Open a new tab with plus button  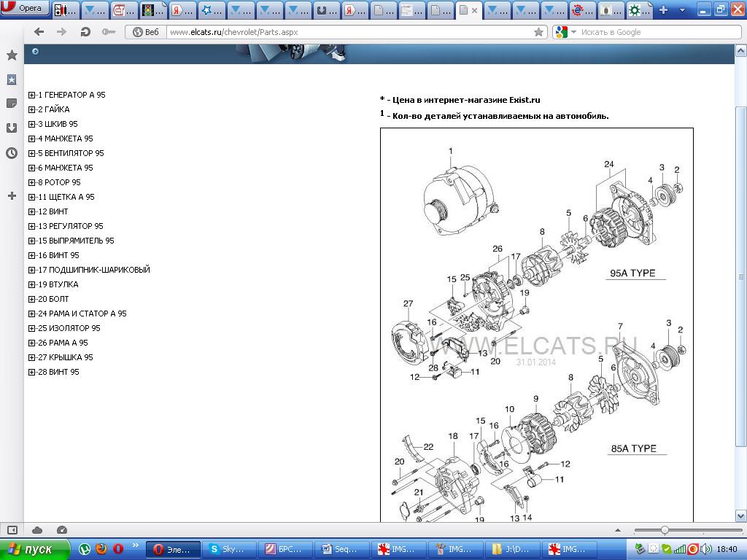click(x=663, y=9)
